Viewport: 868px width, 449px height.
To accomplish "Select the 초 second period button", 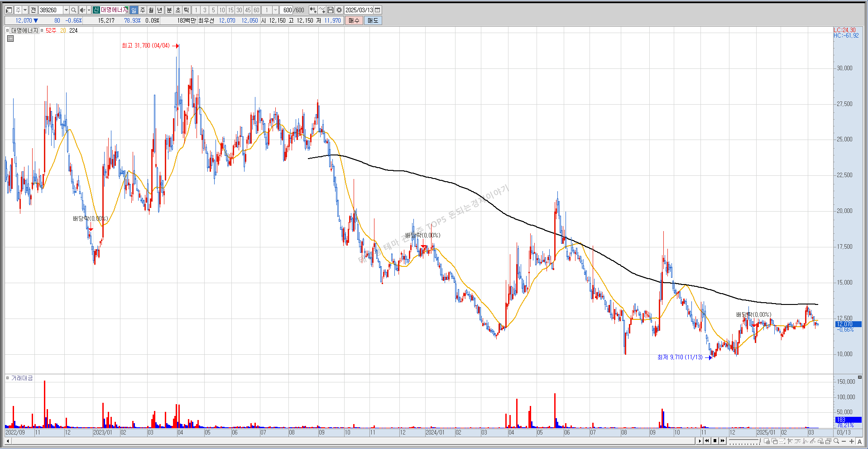I will coord(178,10).
